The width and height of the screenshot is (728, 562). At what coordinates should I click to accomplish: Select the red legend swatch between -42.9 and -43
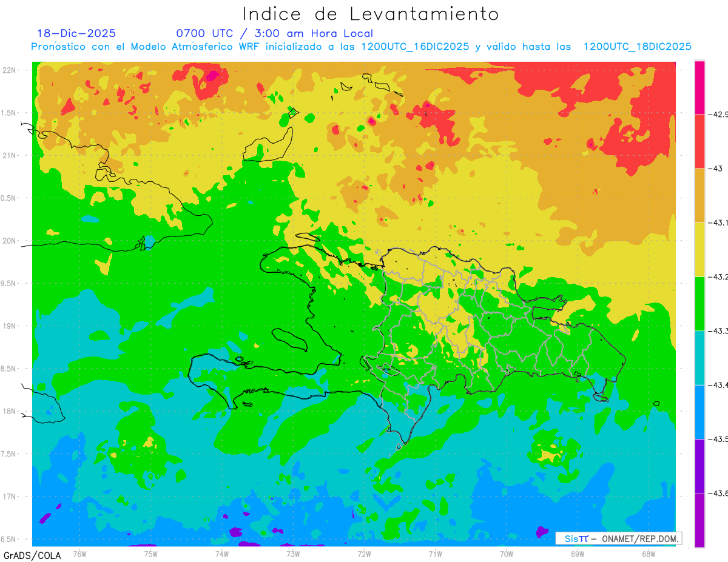699,141
